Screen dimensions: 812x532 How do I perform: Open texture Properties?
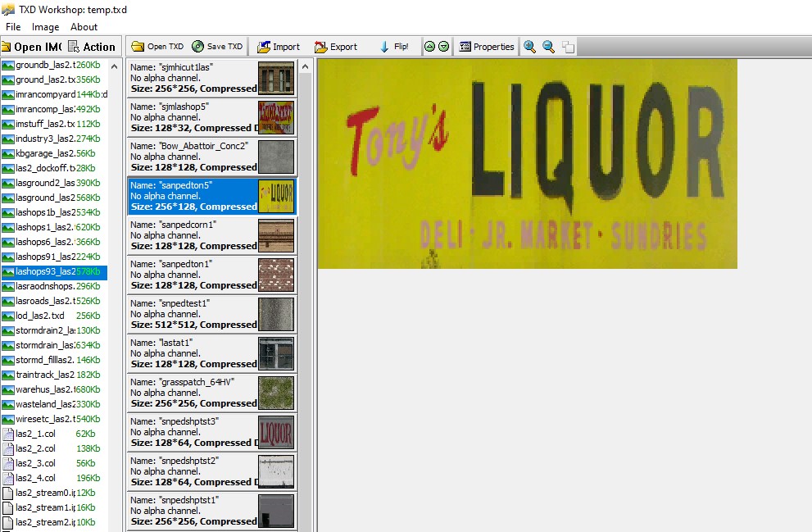[x=487, y=47]
